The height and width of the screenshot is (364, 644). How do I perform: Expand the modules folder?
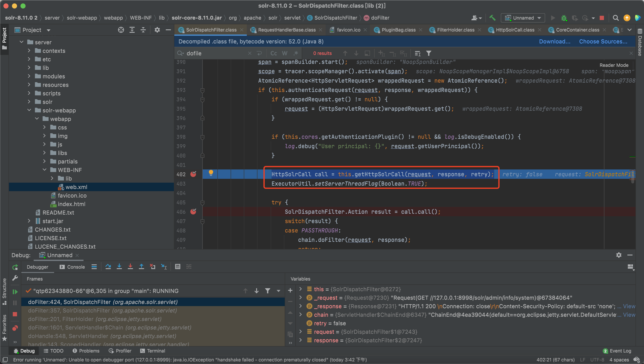(29, 76)
